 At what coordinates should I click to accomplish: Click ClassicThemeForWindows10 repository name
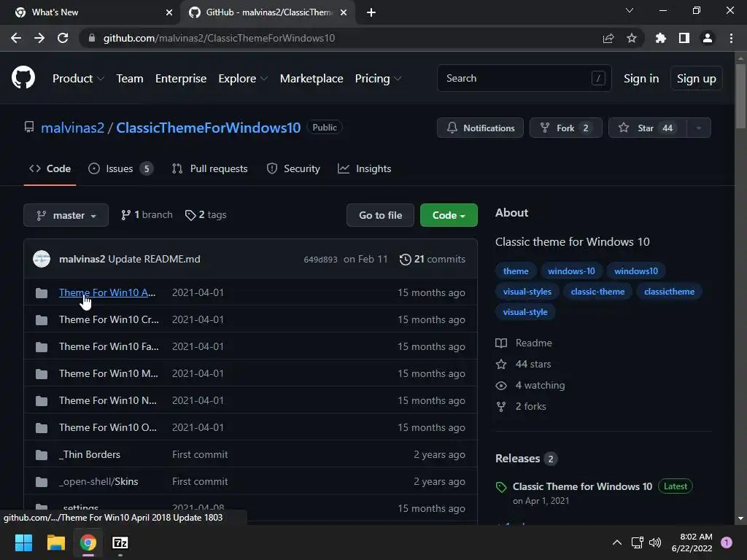208,128
